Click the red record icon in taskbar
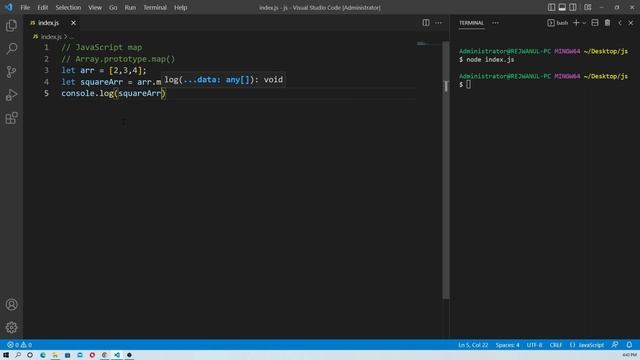 tap(92, 355)
